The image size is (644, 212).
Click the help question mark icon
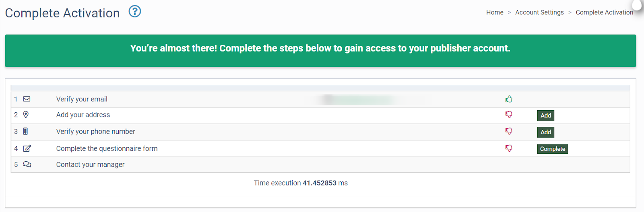135,12
